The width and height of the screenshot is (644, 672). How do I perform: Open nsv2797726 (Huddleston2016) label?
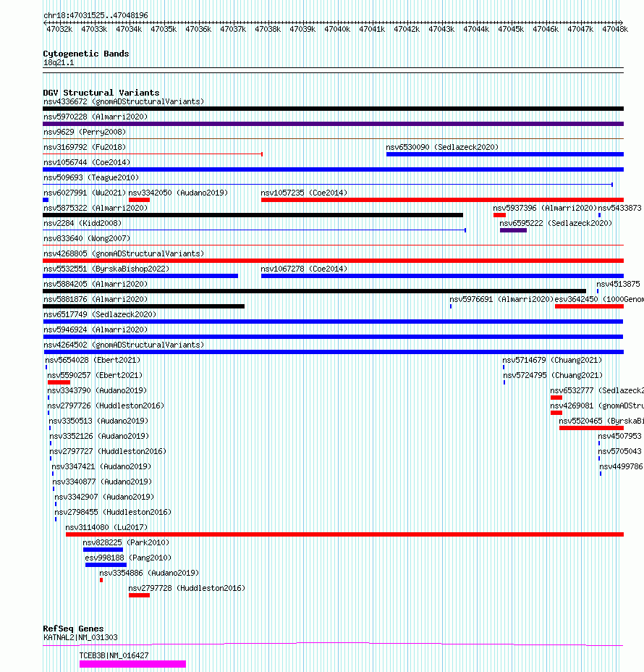(106, 406)
